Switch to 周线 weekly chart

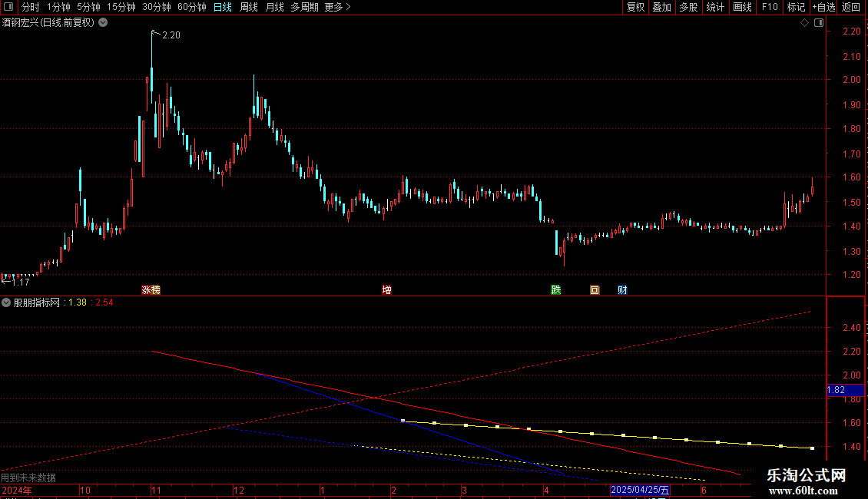249,7
